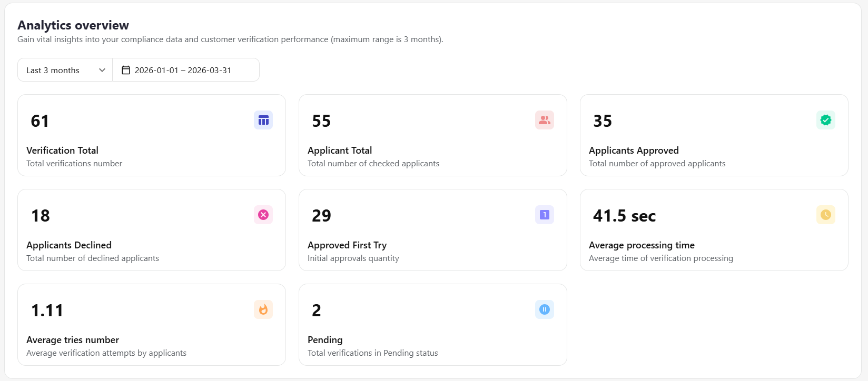868x381 pixels.
Task: Click the orange flame Average tries icon
Action: tap(263, 309)
